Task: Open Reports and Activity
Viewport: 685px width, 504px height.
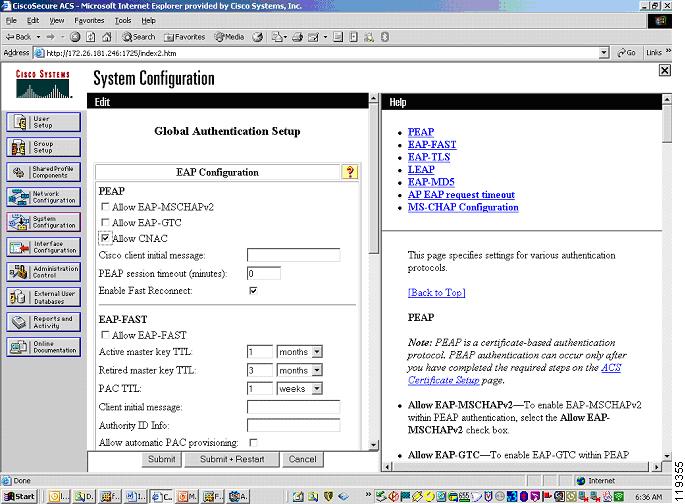Action: (x=44, y=322)
